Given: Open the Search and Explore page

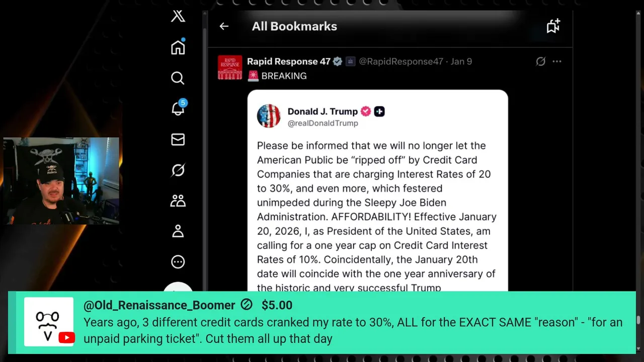Looking at the screenshot, I should (x=178, y=78).
